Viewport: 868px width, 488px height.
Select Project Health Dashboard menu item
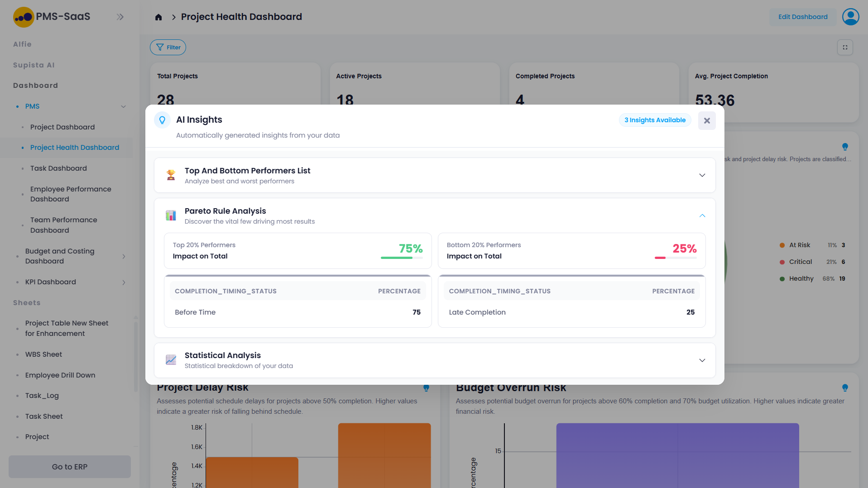(x=75, y=148)
